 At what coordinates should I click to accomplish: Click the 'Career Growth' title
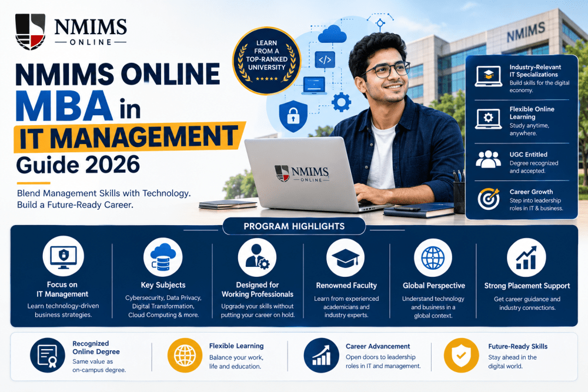point(531,192)
